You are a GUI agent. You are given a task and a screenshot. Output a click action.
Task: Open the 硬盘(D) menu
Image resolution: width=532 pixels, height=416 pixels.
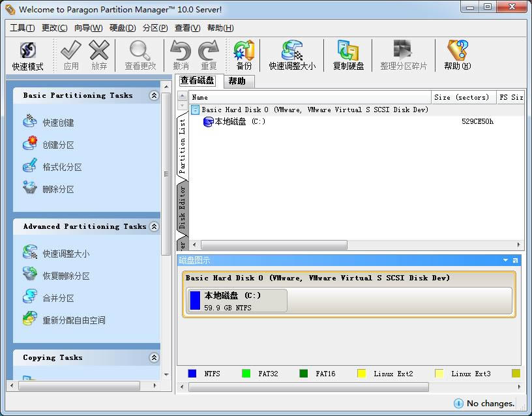[123, 28]
